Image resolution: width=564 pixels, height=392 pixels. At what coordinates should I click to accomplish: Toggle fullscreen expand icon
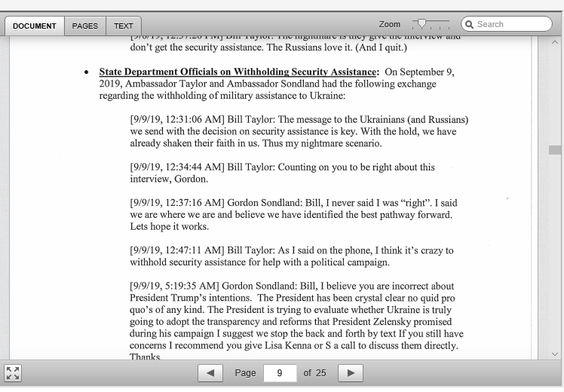13,373
